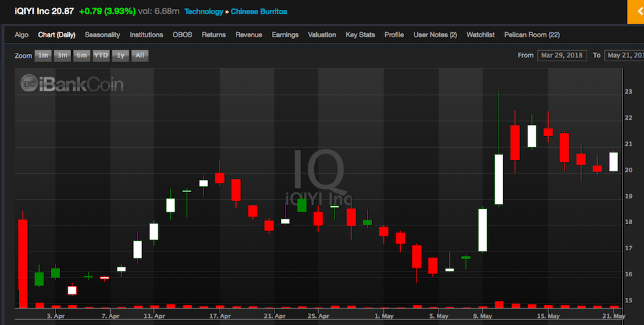Click the 11. Apr date label
This screenshot has height=325, width=644.
(x=154, y=316)
